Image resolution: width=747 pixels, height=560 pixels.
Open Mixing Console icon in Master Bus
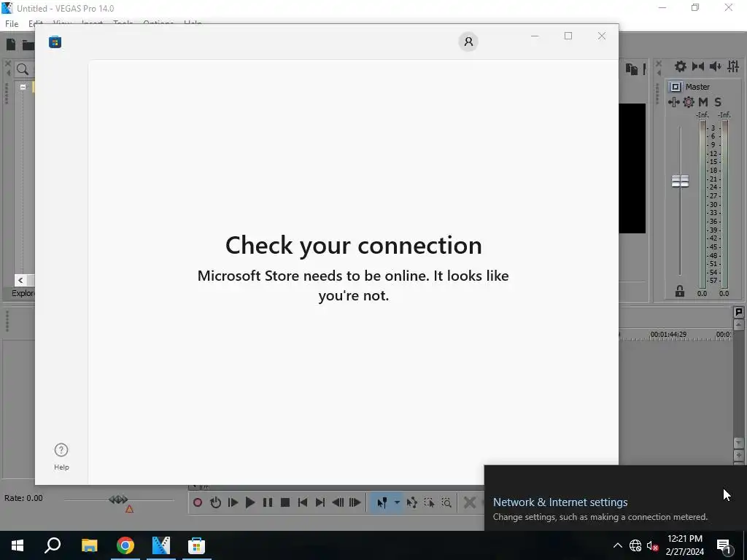tap(733, 66)
